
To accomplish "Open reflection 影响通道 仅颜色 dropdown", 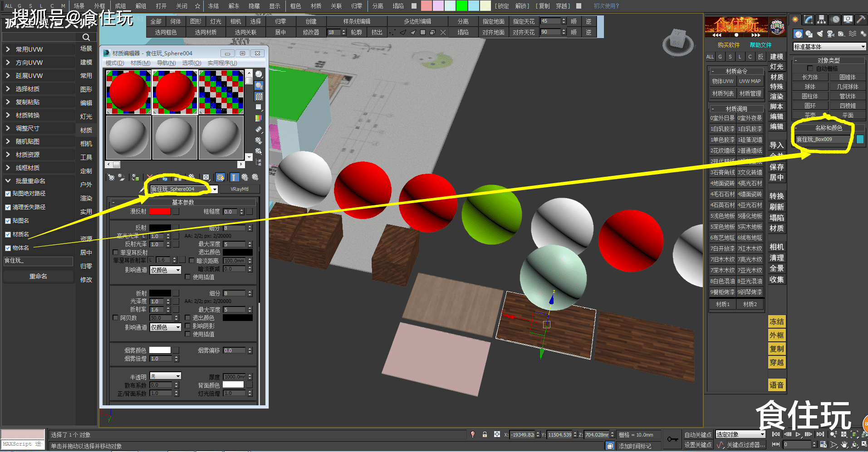I will click(166, 270).
